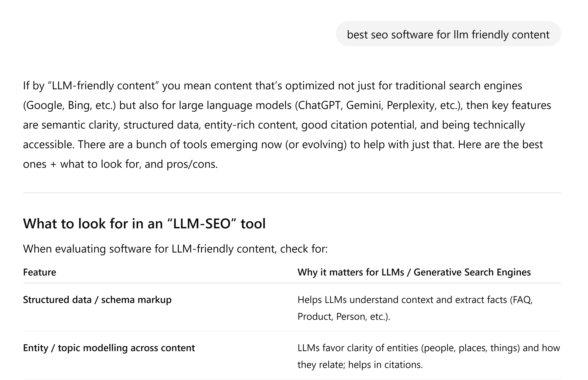Select the 'Entity / topic modelling across content' cell

109,348
